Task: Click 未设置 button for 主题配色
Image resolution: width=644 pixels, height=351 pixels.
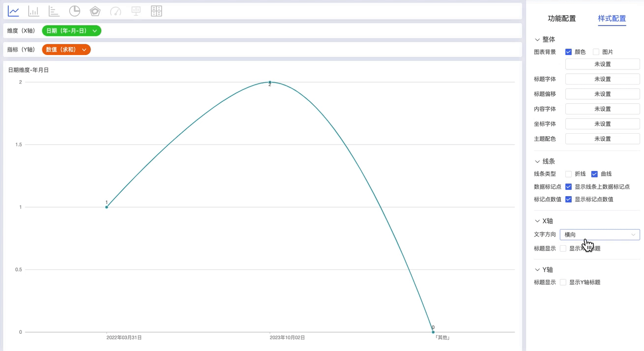Action: 603,139
